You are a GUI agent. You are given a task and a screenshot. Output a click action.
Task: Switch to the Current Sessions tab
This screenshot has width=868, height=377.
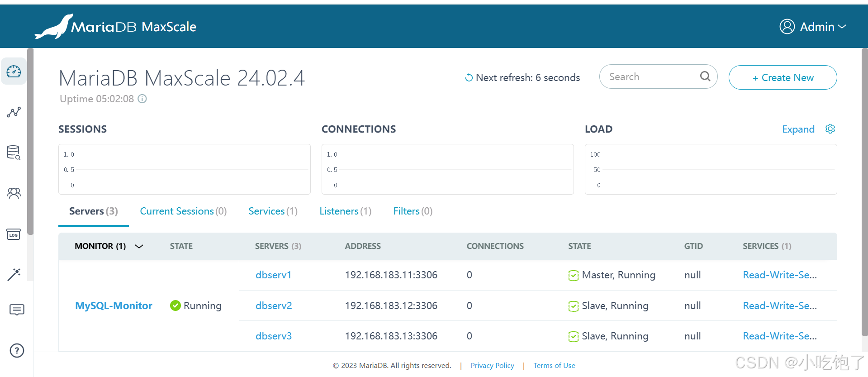pos(183,211)
